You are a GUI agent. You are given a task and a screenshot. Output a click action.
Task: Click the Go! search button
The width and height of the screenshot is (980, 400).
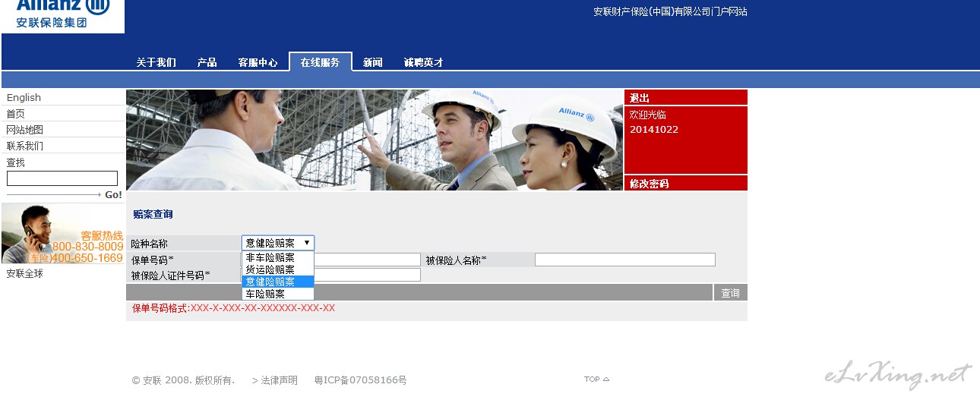pyautogui.click(x=113, y=195)
